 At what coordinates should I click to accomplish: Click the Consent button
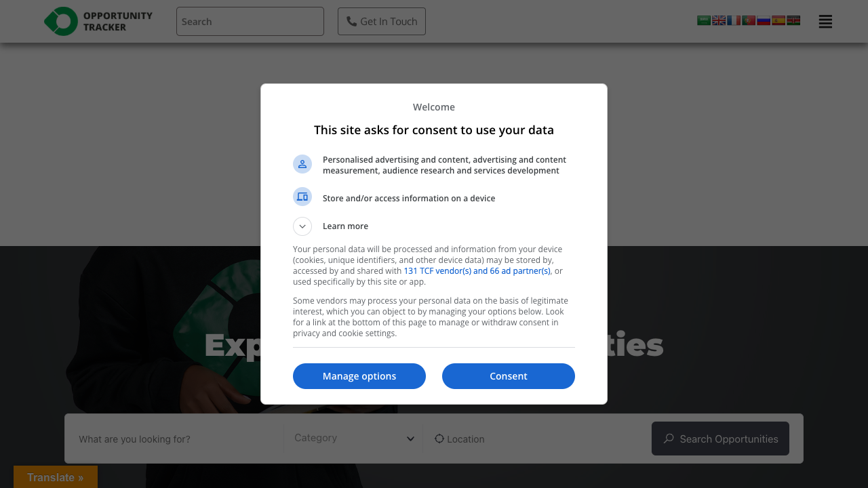click(508, 375)
